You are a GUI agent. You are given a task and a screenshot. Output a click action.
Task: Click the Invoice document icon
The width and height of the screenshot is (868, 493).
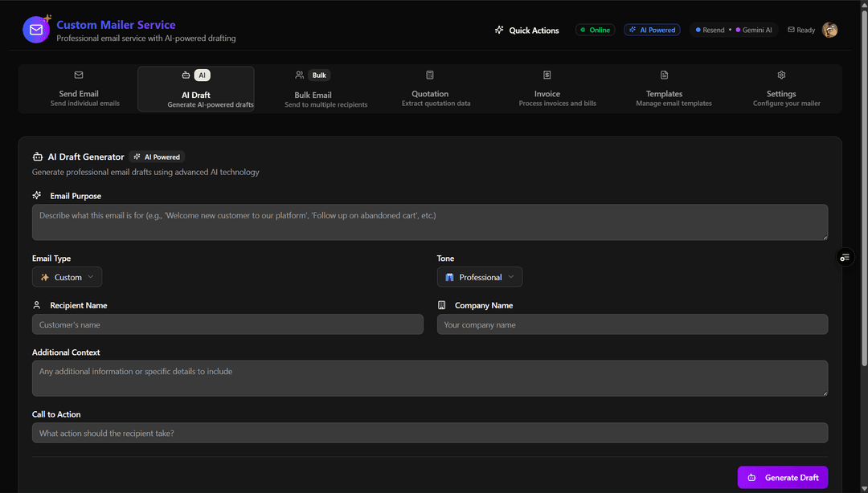click(x=547, y=74)
